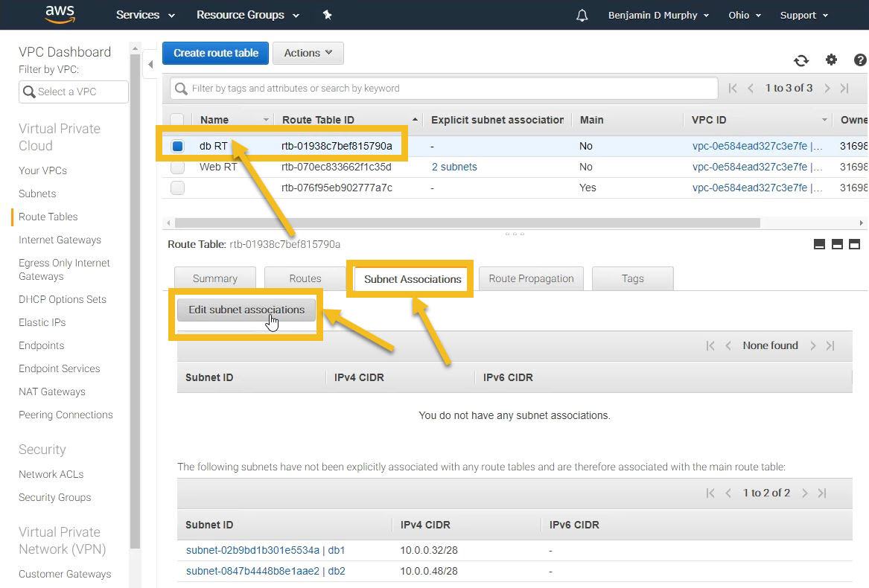Click the Select a VPC filter field
This screenshot has width=869, height=588.
point(73,92)
